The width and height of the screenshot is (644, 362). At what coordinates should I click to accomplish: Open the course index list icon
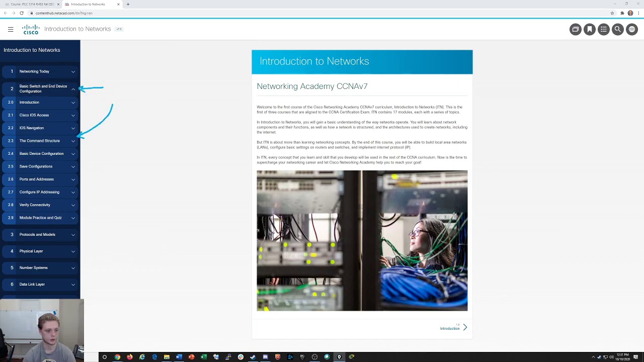[x=603, y=29]
